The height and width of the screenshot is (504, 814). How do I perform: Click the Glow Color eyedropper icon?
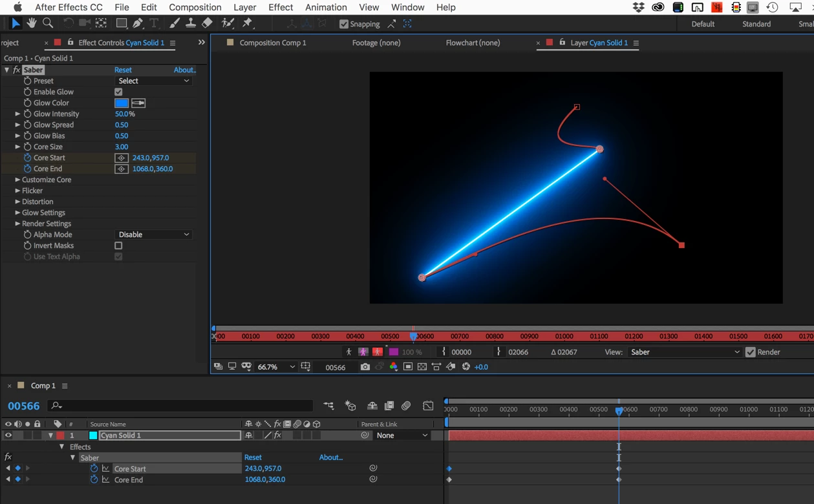point(138,103)
